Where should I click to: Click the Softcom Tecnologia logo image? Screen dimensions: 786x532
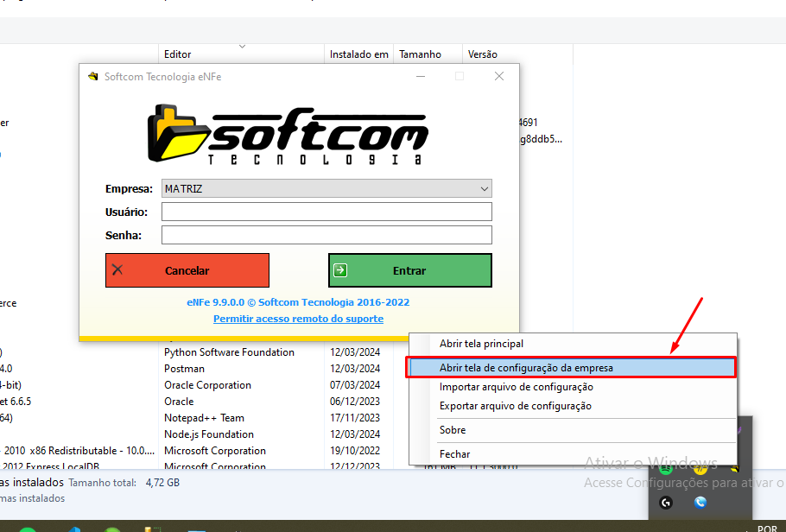[x=286, y=134]
